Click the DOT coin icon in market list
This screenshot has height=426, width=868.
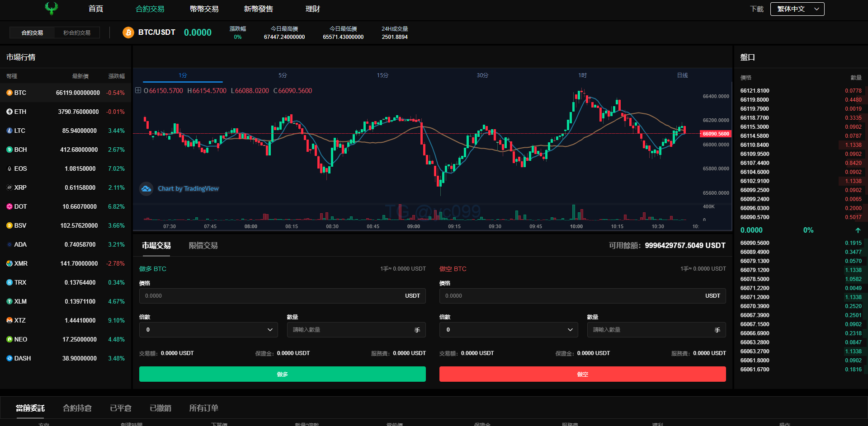9,206
